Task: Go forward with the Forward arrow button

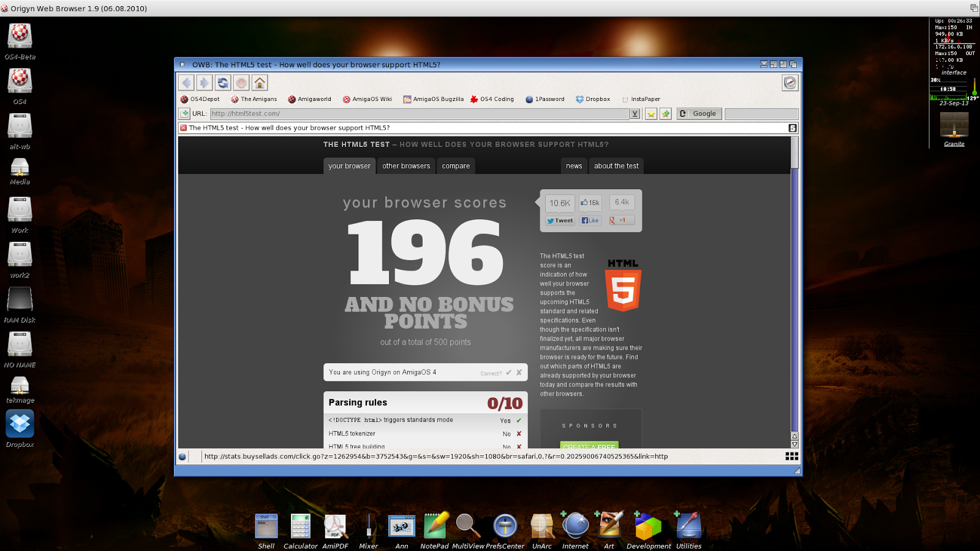Action: [205, 83]
